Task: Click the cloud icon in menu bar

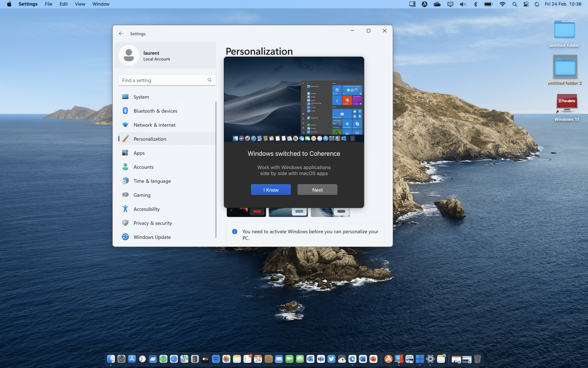Action: click(437, 4)
